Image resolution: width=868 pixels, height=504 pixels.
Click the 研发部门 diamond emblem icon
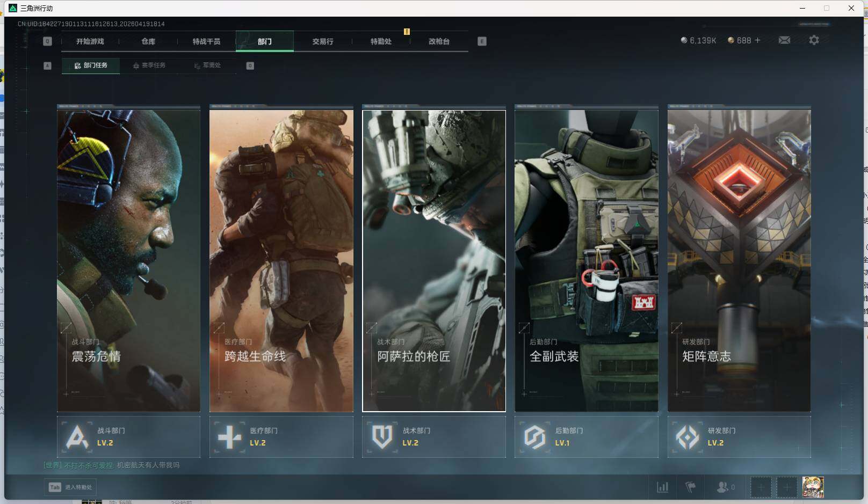click(688, 437)
